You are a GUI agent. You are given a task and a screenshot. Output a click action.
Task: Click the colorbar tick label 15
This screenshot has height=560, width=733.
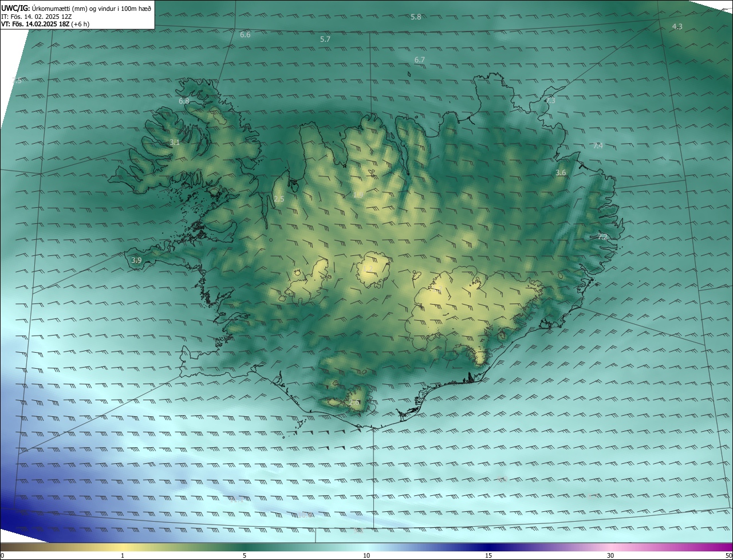click(x=488, y=556)
